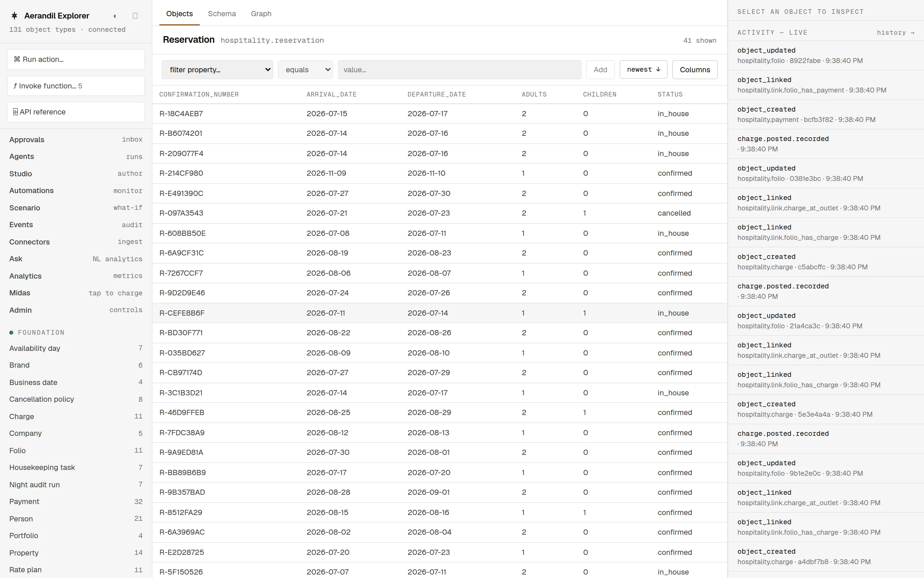Open the Run action command box
Viewport: 924px width, 578px height.
pyautogui.click(x=76, y=59)
